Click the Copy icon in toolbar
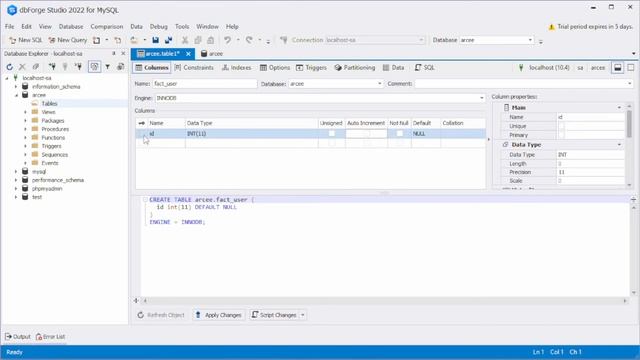This screenshot has height=360, width=640. point(198,40)
